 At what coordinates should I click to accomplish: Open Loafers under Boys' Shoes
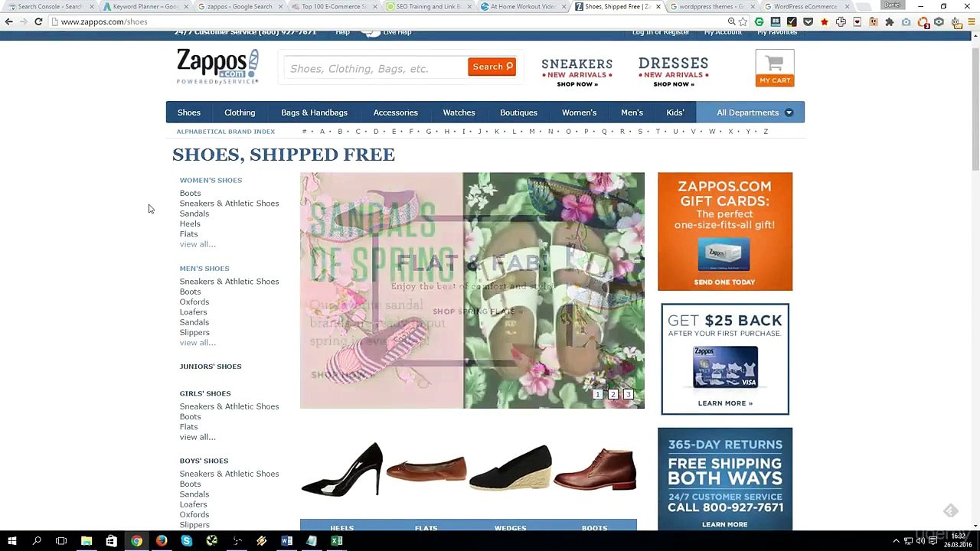click(193, 504)
